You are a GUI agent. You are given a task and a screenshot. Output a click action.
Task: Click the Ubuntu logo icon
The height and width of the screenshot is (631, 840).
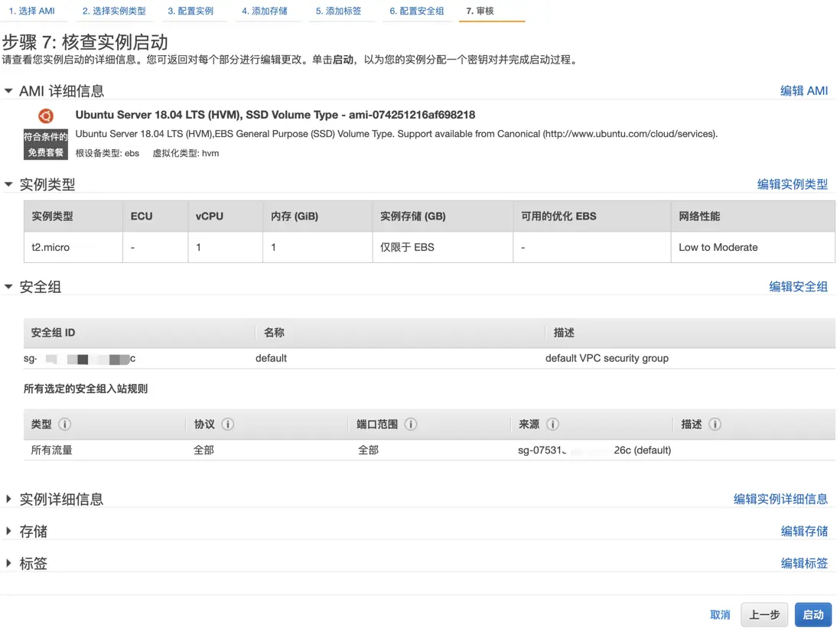[46, 115]
